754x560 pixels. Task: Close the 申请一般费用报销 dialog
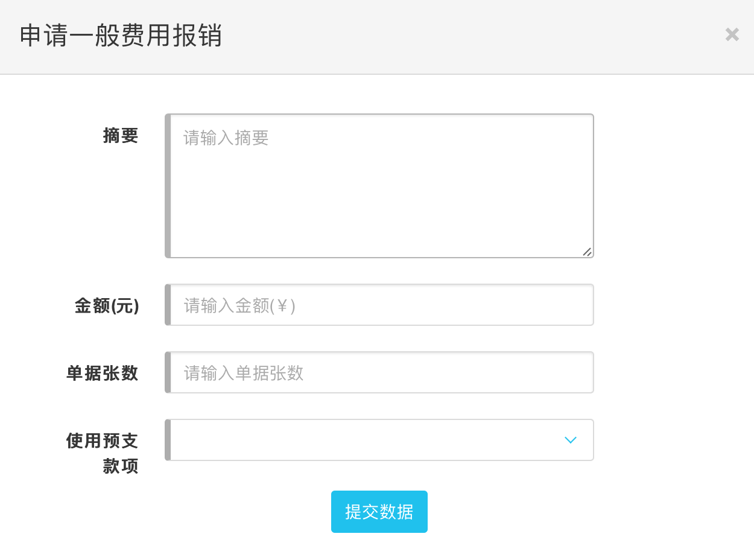[732, 35]
